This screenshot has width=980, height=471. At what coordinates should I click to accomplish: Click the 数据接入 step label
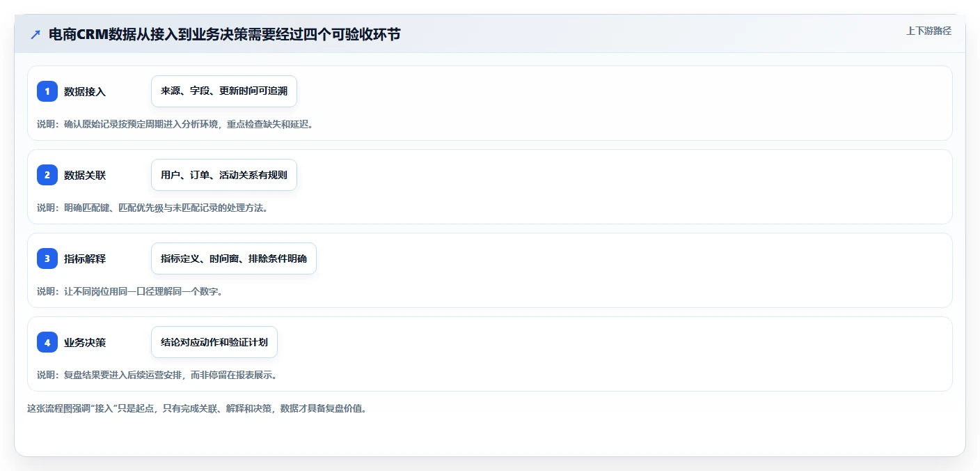pos(85,91)
